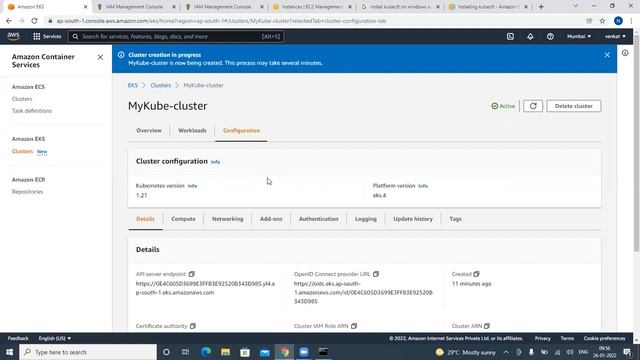Click the page vertical scrollbar
Viewport: 640px width, 360px height.
[636, 143]
